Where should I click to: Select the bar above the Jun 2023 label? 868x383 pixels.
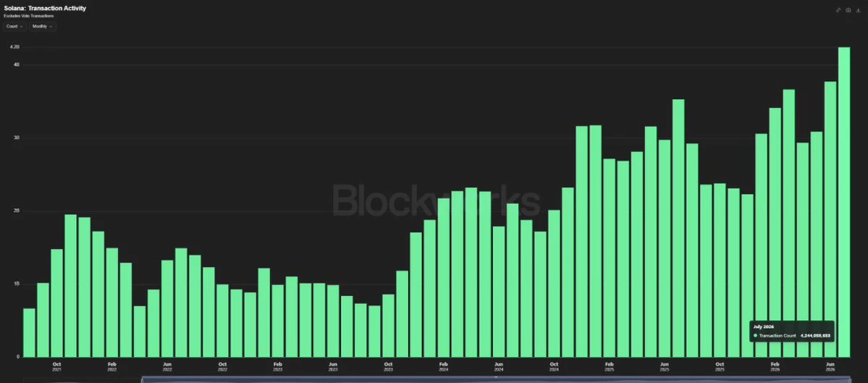[333, 321]
